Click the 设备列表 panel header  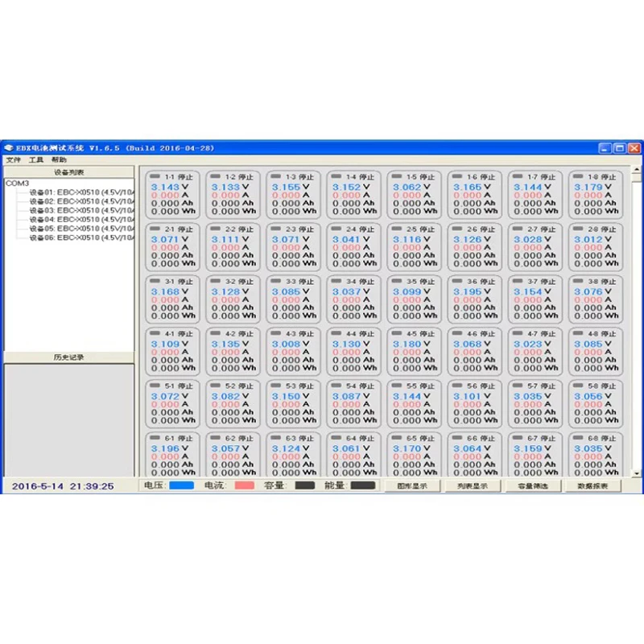point(69,172)
